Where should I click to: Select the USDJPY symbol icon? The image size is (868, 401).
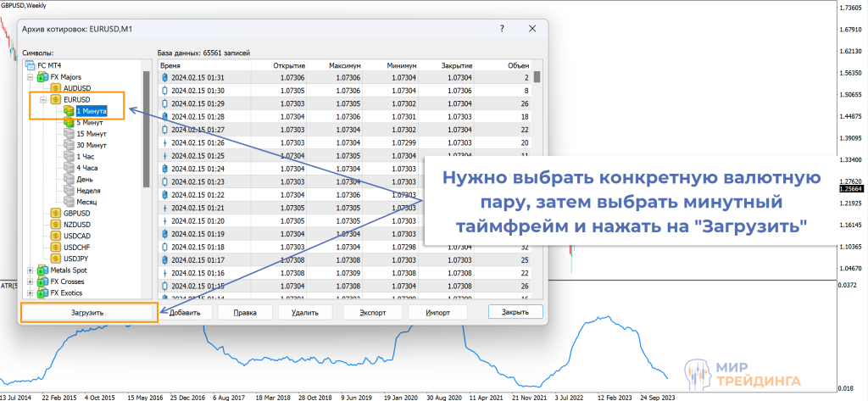click(56, 259)
